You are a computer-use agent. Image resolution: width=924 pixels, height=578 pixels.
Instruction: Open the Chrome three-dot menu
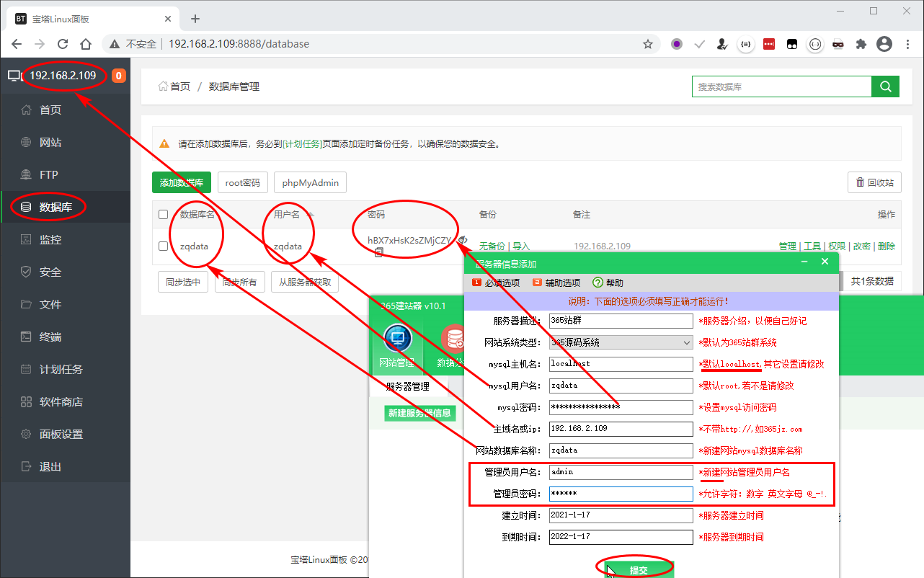coord(908,44)
